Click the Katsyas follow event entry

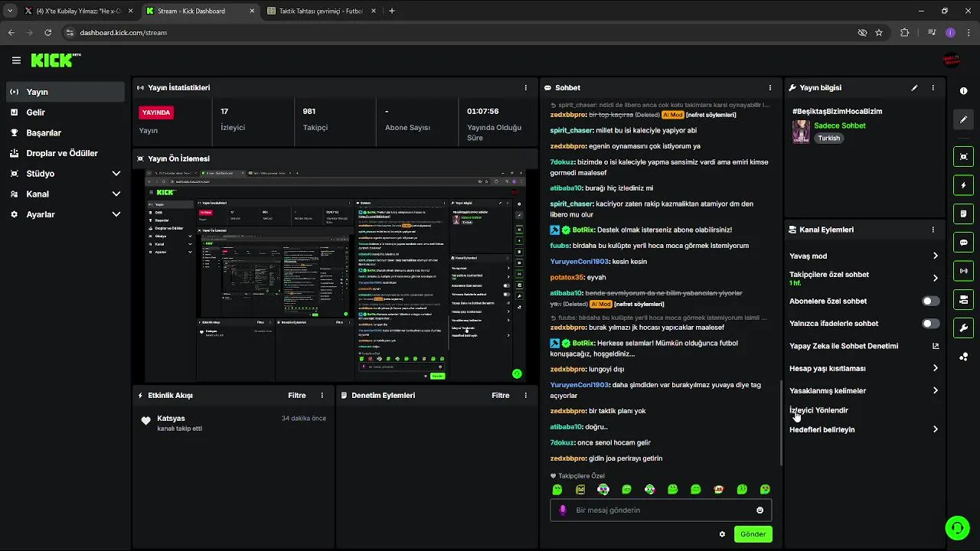coord(234,422)
